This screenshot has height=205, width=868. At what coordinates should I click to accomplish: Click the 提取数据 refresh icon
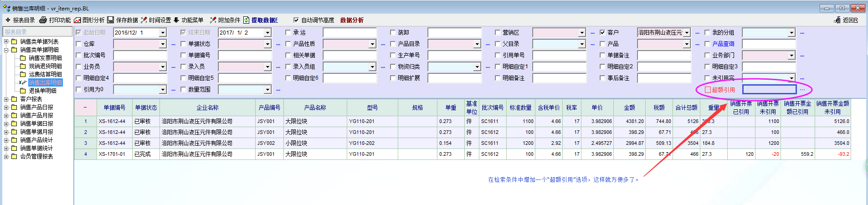247,20
